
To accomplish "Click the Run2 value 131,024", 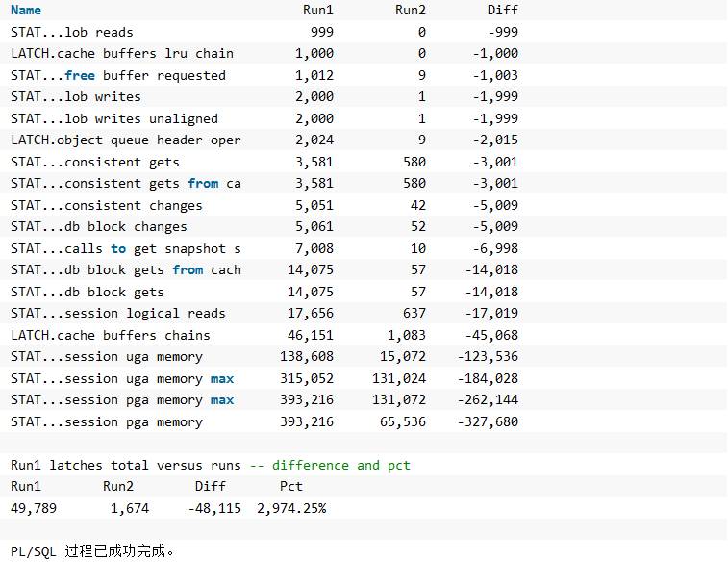I will 399,379.
